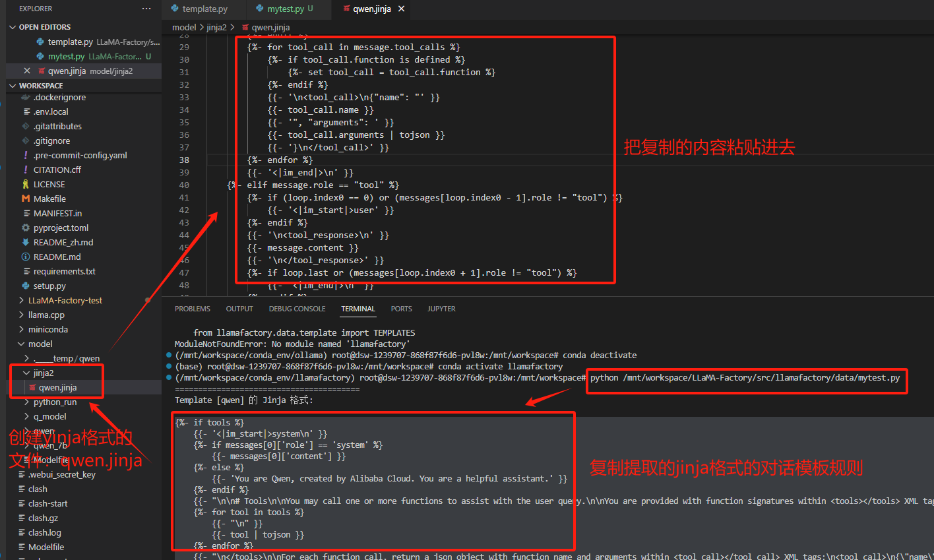This screenshot has width=934, height=560.
Task: Open the Ports panel tab
Action: tap(401, 309)
